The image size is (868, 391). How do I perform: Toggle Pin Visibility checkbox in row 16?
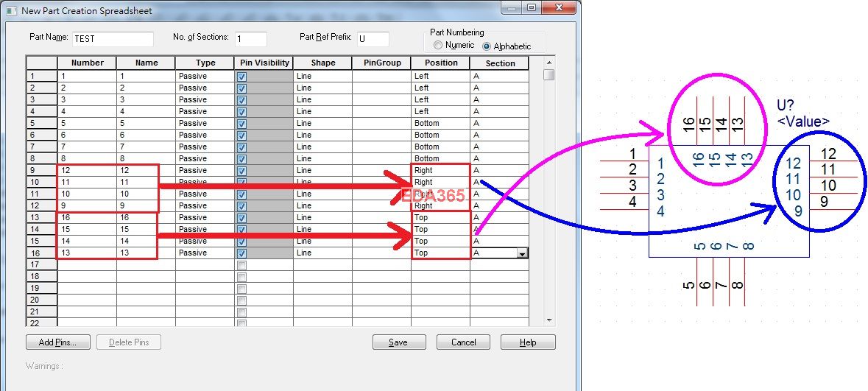point(242,253)
